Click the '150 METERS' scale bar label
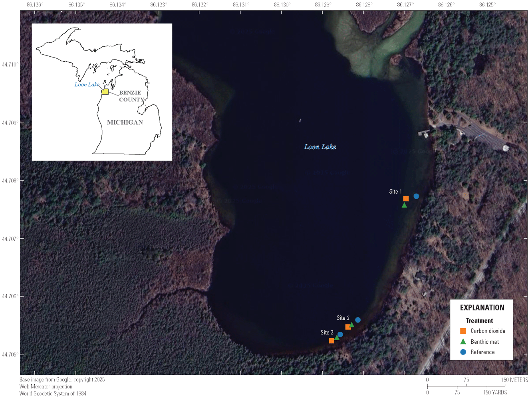Screen dimensions: 532x398 pyautogui.click(x=514, y=380)
